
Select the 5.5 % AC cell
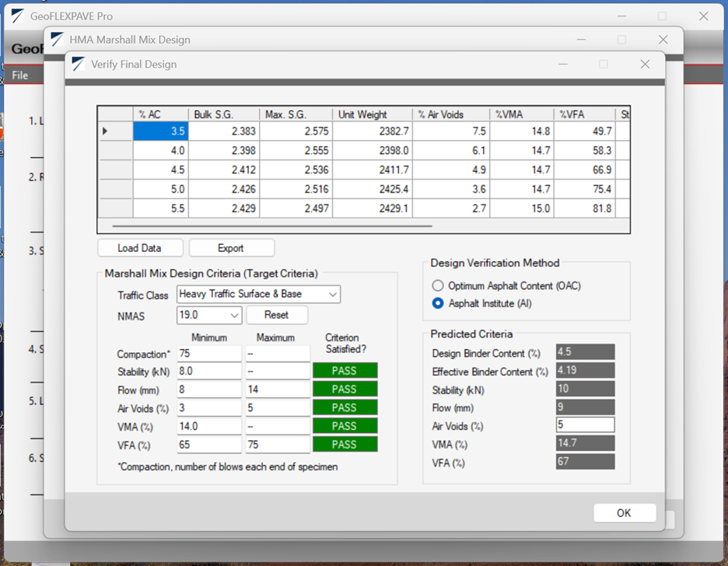(x=161, y=208)
